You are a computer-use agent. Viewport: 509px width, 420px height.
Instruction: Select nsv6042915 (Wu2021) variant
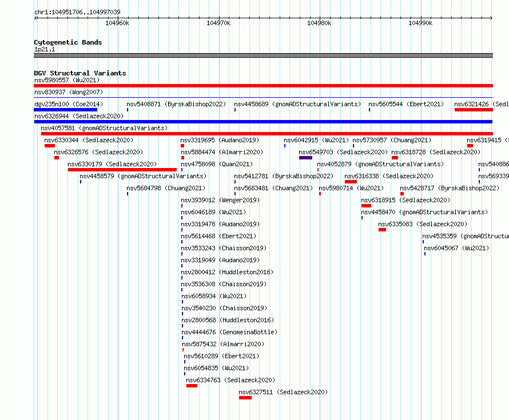(316, 140)
